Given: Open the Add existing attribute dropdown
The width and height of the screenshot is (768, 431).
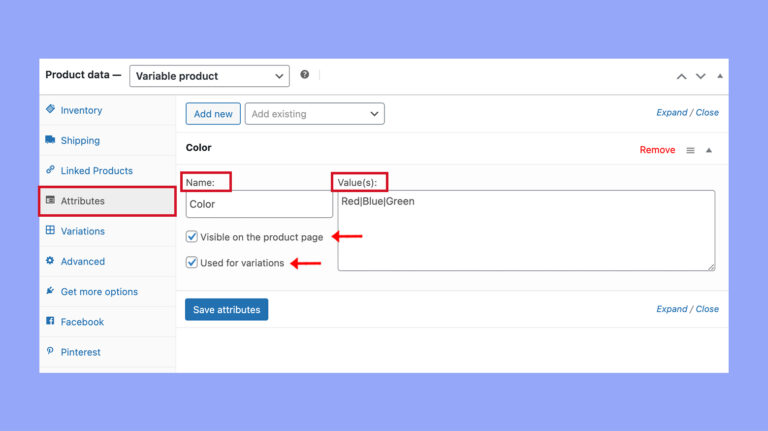Looking at the screenshot, I should [315, 114].
